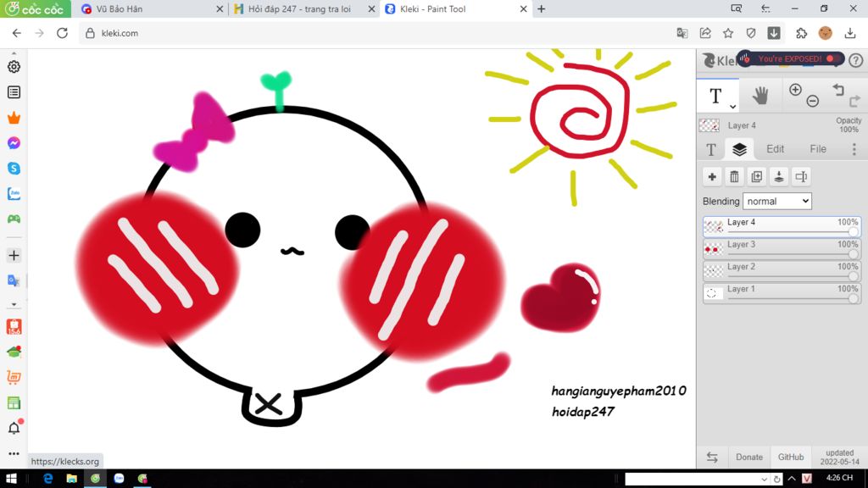
Task: Merge layer down
Action: 779,177
